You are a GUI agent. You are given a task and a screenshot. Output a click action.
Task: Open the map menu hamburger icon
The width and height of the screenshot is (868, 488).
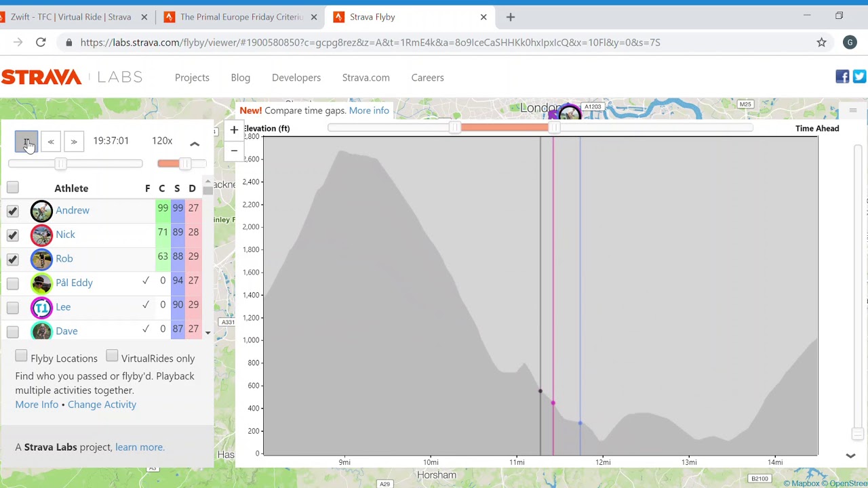(853, 110)
